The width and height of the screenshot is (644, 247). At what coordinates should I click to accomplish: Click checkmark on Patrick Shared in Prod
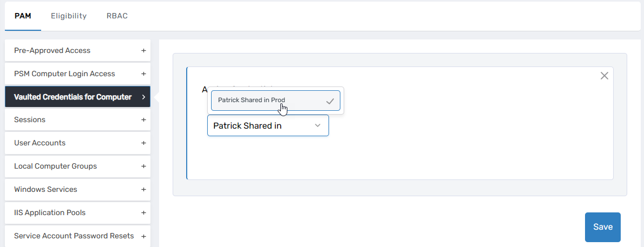point(330,101)
